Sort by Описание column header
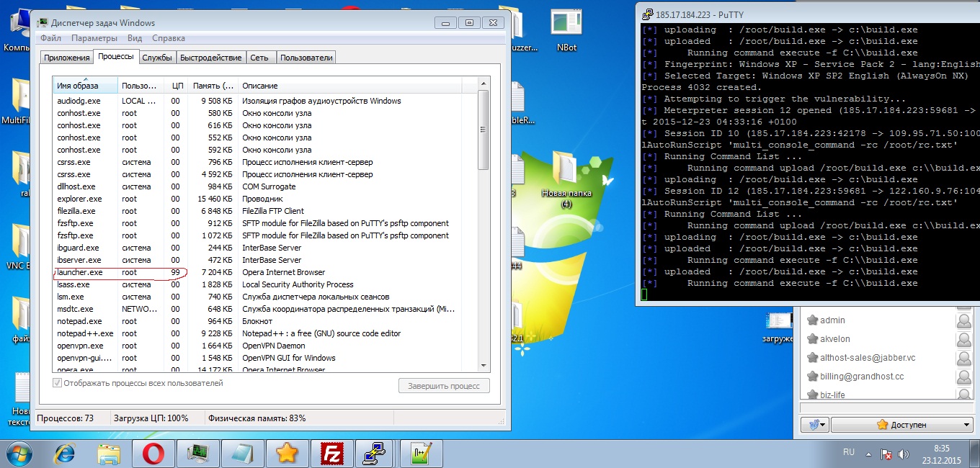The width and height of the screenshot is (980, 468). coord(349,86)
